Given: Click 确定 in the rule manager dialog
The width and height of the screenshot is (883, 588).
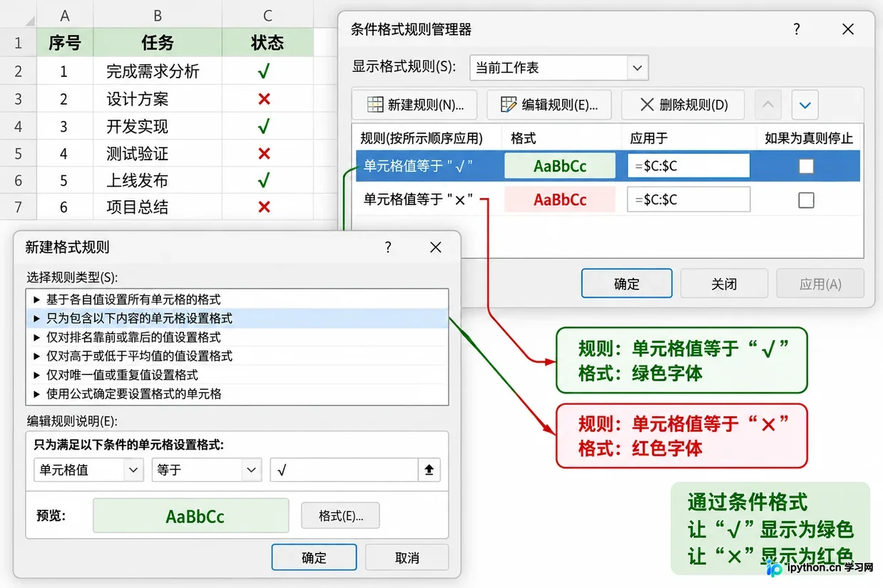Looking at the screenshot, I should [627, 284].
